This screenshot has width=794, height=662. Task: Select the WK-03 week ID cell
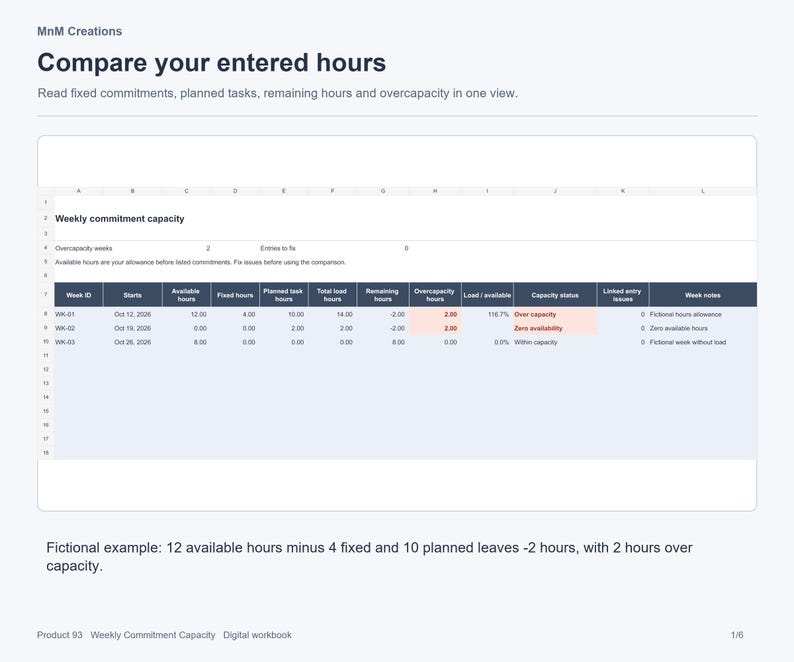pos(78,342)
